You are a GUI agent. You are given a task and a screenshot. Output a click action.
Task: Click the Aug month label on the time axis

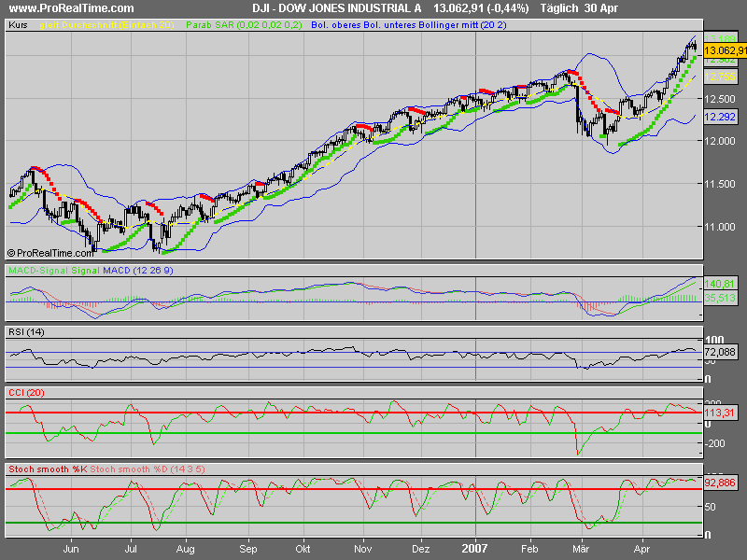coord(185,549)
